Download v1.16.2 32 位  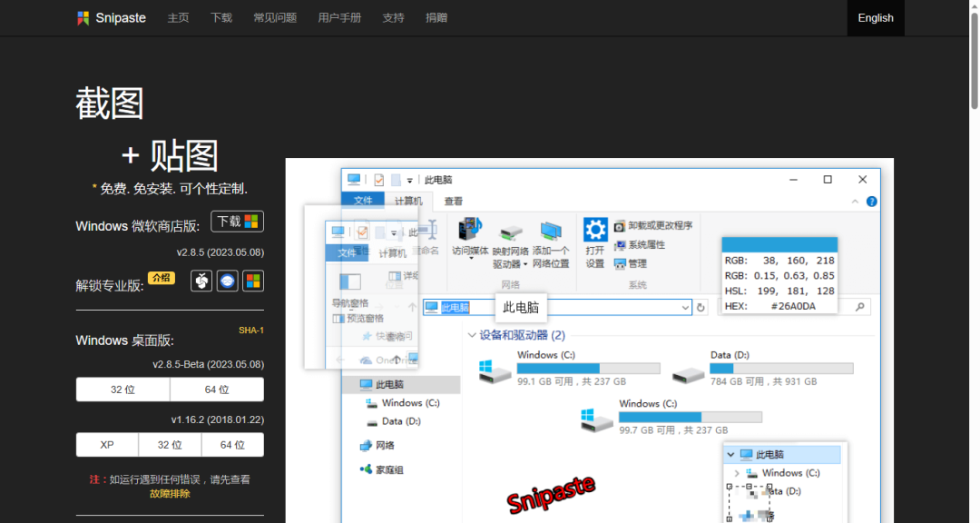click(x=170, y=445)
